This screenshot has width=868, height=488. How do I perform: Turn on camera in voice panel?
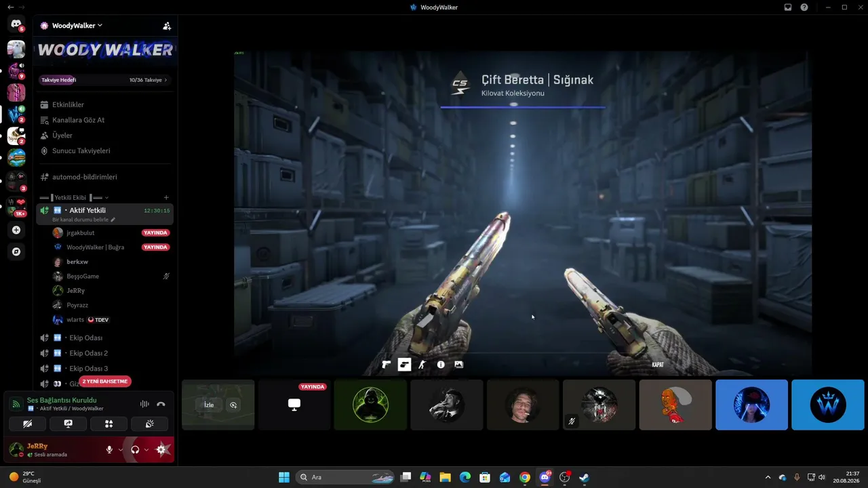[x=28, y=424]
